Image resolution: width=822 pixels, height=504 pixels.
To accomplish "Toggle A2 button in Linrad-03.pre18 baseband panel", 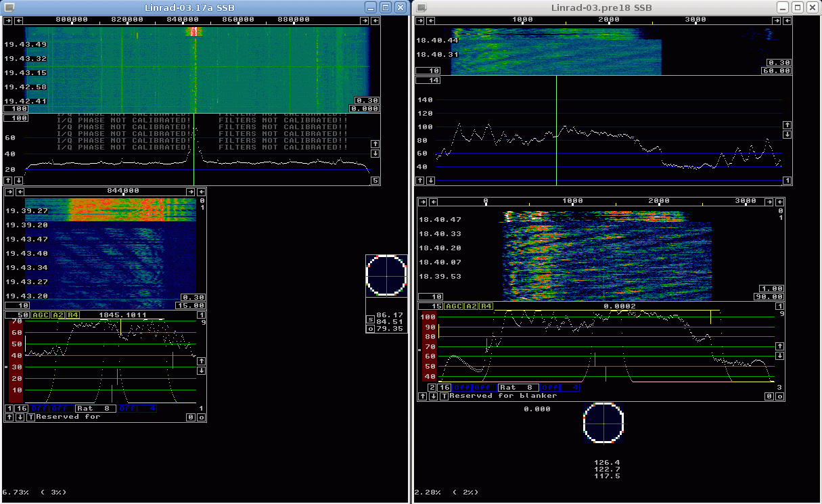I will 470,306.
